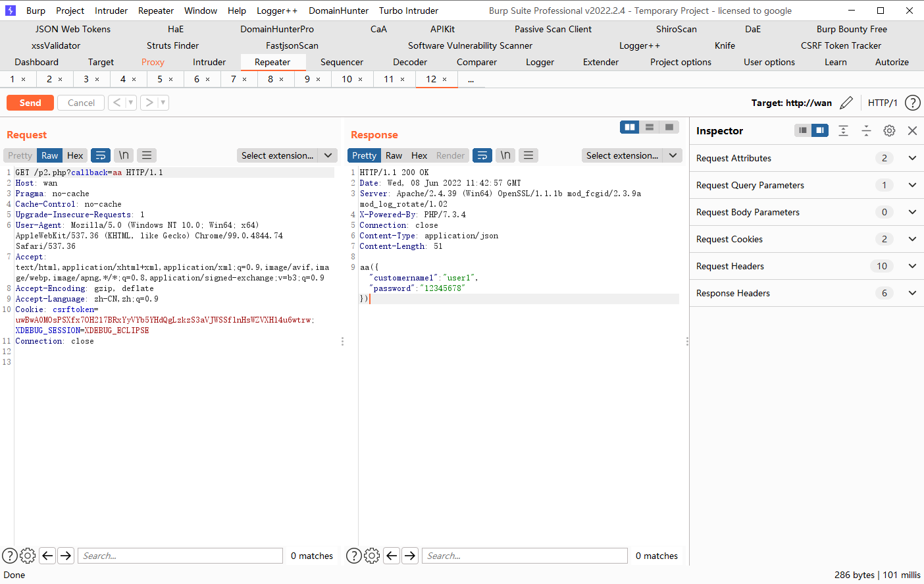This screenshot has width=924, height=584.
Task: Toggle show non-printable chars in Request
Action: 124,155
